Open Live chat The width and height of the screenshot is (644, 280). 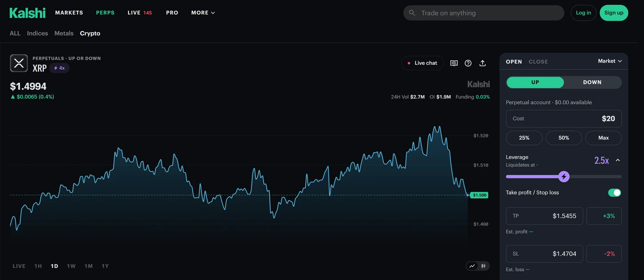(423, 63)
